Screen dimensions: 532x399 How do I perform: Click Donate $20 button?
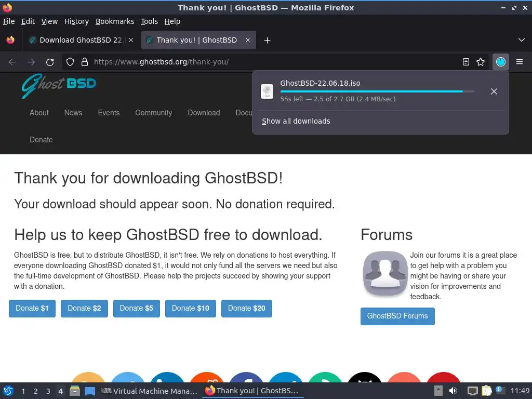click(247, 309)
